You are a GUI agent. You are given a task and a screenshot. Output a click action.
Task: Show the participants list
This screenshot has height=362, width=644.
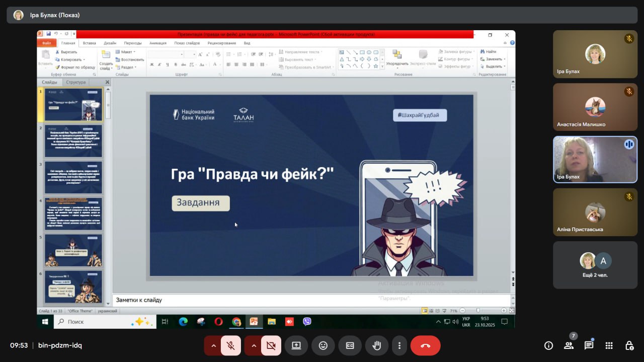point(569,345)
